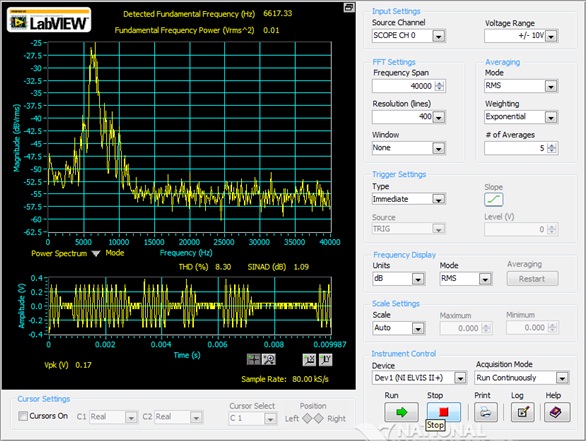This screenshot has height=441, width=586.
Task: Toggle the Power Spectrum mode triangle
Action: (x=96, y=254)
